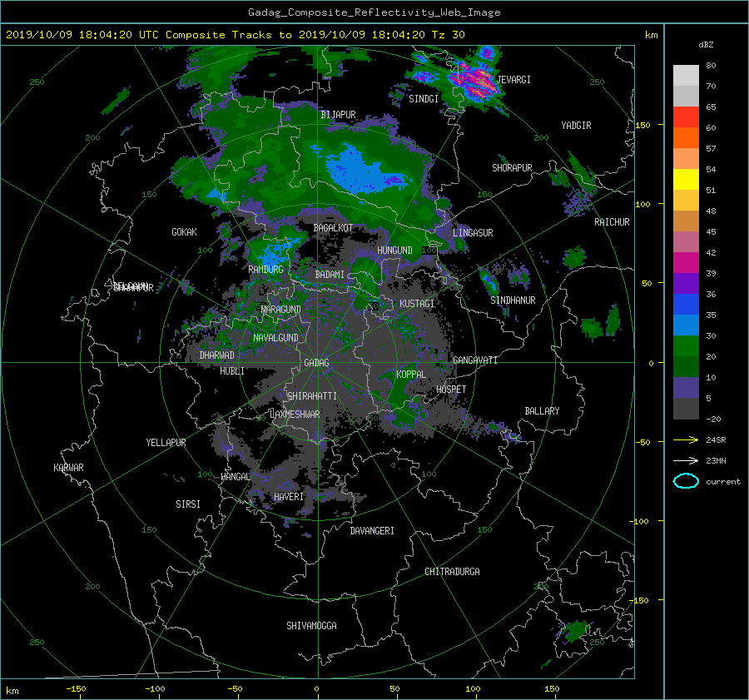Click the NARAGUND town label
This screenshot has width=749, height=700.
pos(281,309)
